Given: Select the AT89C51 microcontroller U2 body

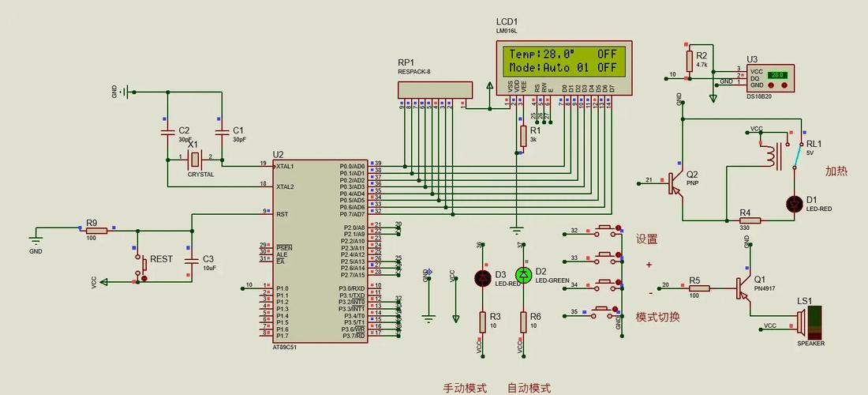Looking at the screenshot, I should pos(320,250).
